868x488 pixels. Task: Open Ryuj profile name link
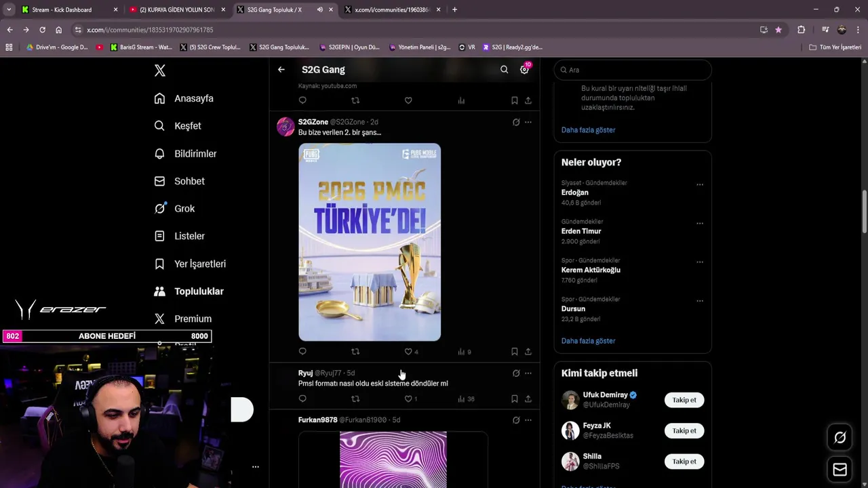305,373
